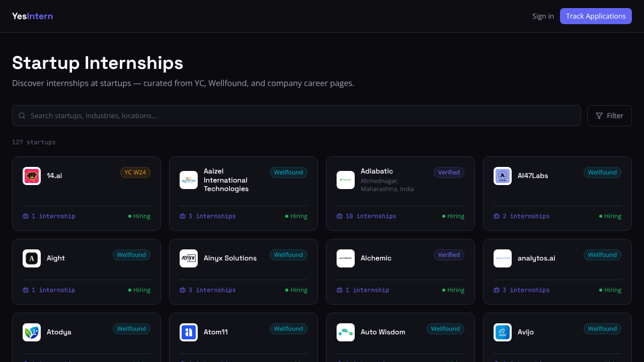Image resolution: width=644 pixels, height=362 pixels.
Task: Click Wellfound badge on Atodya card
Action: pyautogui.click(x=131, y=329)
